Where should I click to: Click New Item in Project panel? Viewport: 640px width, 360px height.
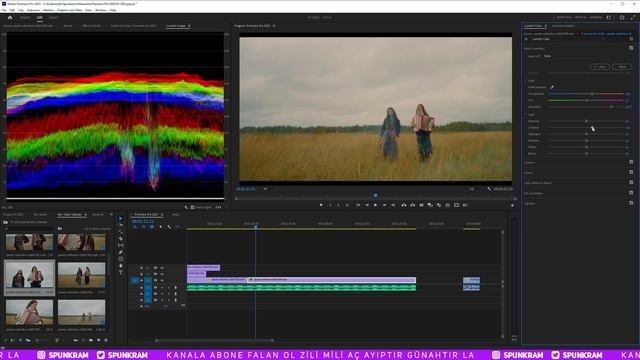click(98, 340)
